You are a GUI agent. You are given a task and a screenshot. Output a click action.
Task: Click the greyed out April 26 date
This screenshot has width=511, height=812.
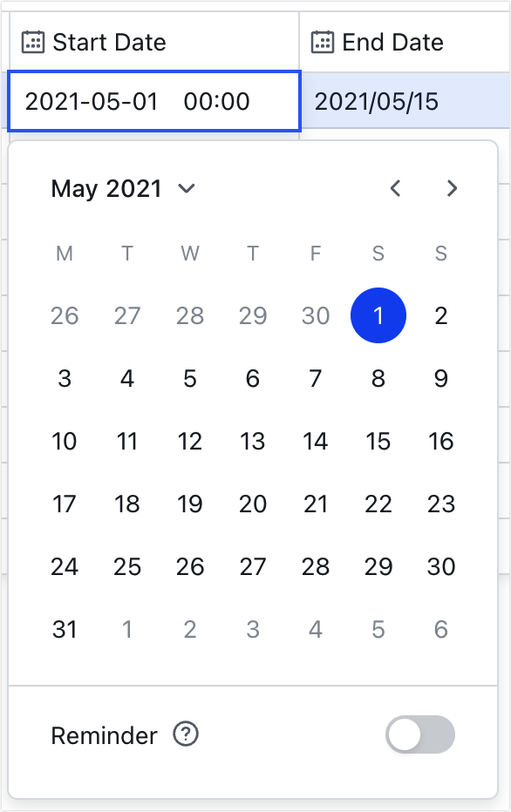(65, 316)
